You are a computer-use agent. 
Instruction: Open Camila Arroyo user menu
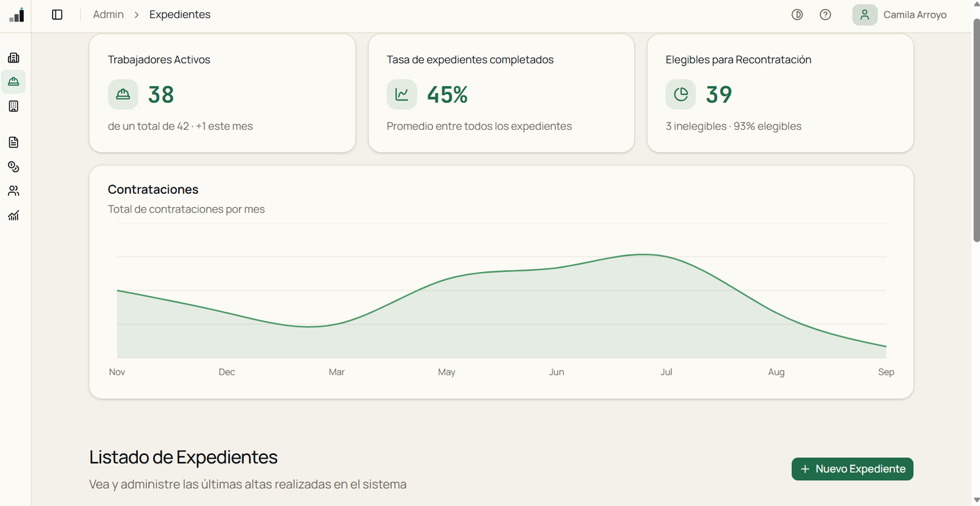click(900, 15)
